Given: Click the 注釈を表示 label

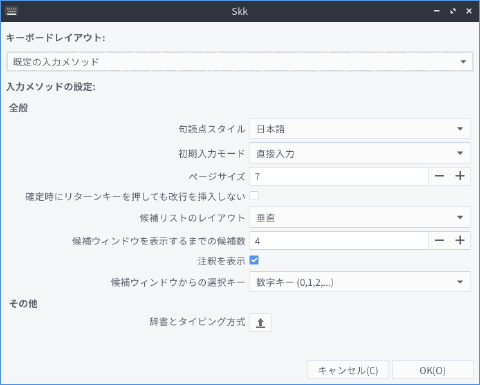Looking at the screenshot, I should [221, 261].
